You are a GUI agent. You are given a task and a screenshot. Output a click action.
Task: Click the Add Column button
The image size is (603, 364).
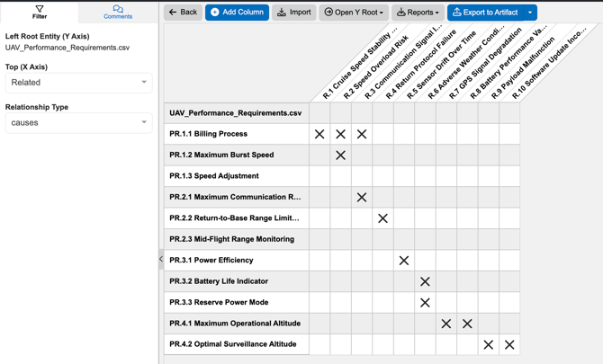[237, 13]
